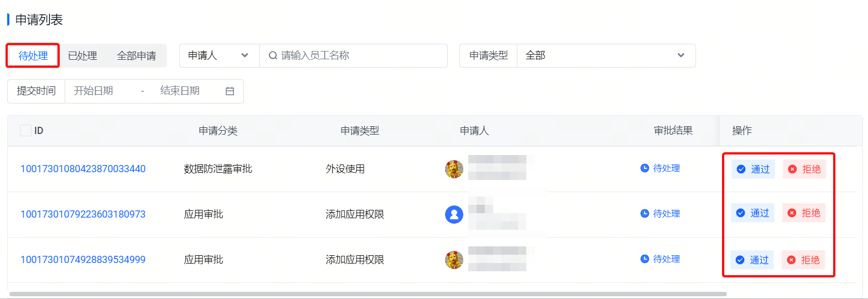Click the 待处理 status clock icon in first row
The width and height of the screenshot is (868, 299).
(x=645, y=168)
